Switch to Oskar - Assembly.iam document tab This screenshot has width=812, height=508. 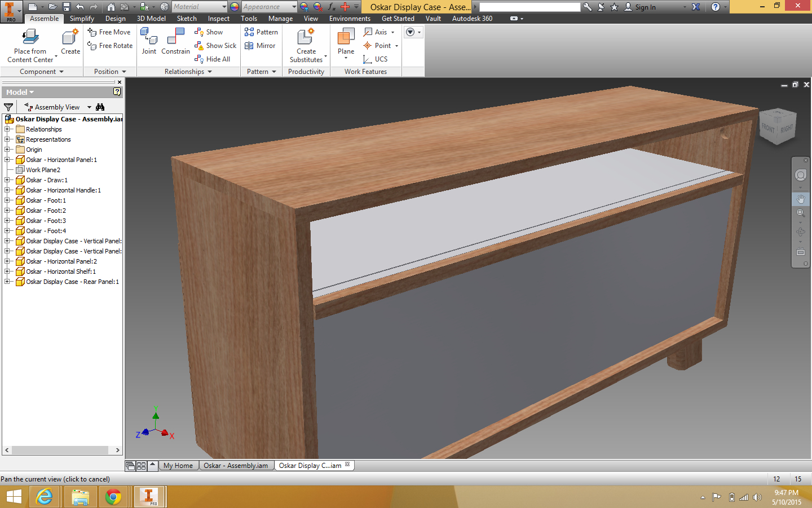[x=236, y=466]
